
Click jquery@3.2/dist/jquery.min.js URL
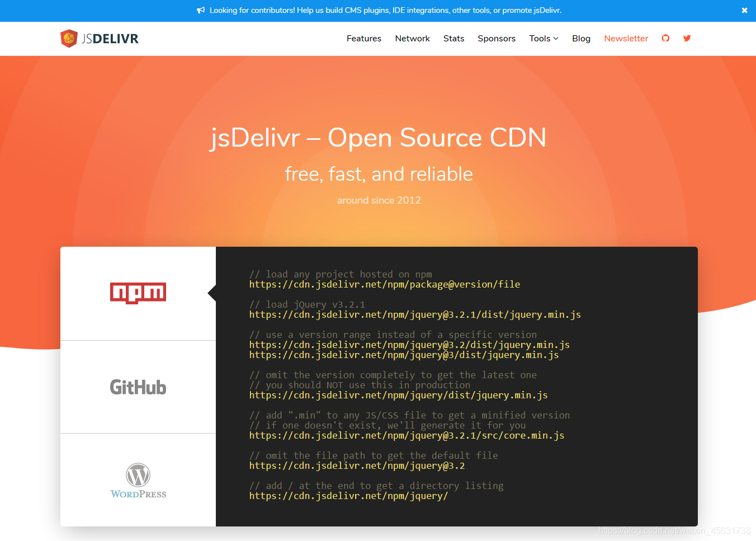[x=409, y=345]
